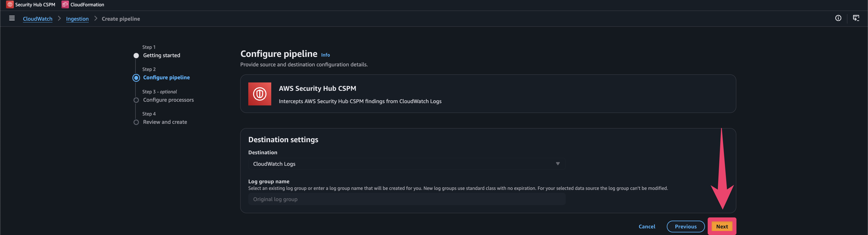Image resolution: width=868 pixels, height=235 pixels.
Task: Open the hamburger navigation menu
Action: 12,18
